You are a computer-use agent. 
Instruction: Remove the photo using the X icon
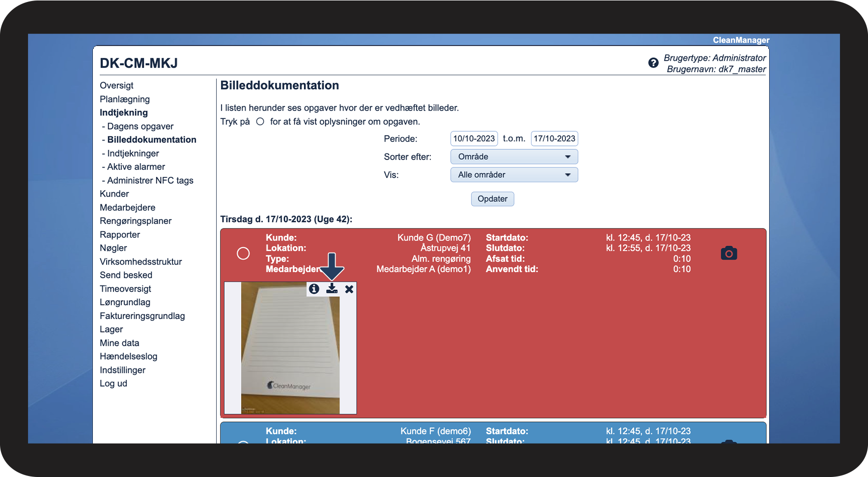349,289
